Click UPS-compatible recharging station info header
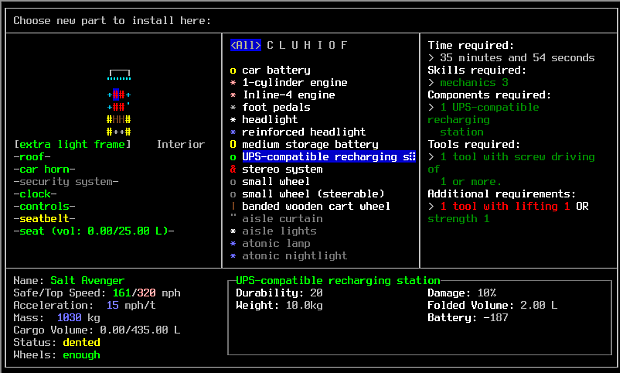This screenshot has width=620, height=373. [x=338, y=280]
